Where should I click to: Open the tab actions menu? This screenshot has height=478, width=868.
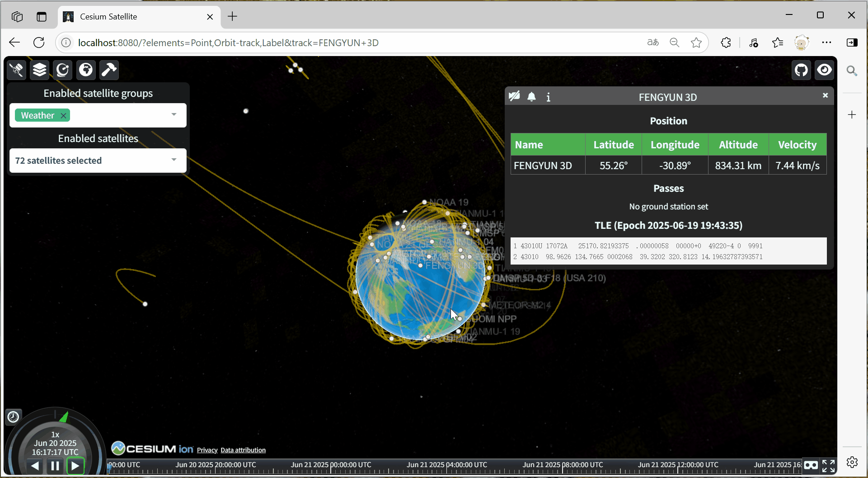[42, 17]
